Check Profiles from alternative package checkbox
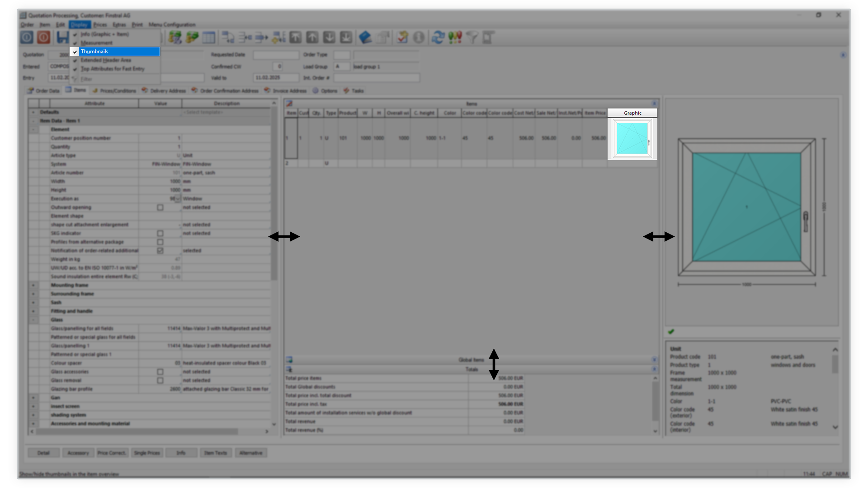 pos(160,242)
